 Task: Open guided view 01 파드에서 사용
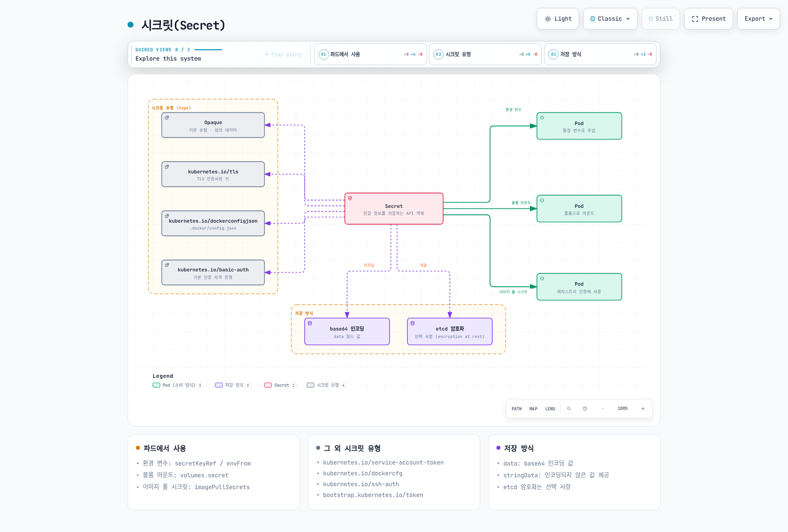370,54
